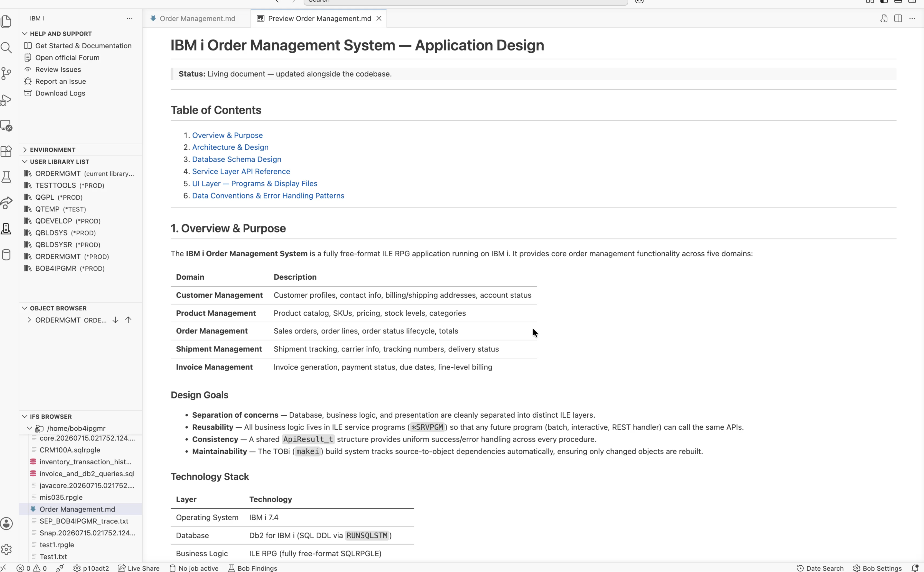The width and height of the screenshot is (924, 572).
Task: Open test1.rpgle file
Action: pos(80,545)
